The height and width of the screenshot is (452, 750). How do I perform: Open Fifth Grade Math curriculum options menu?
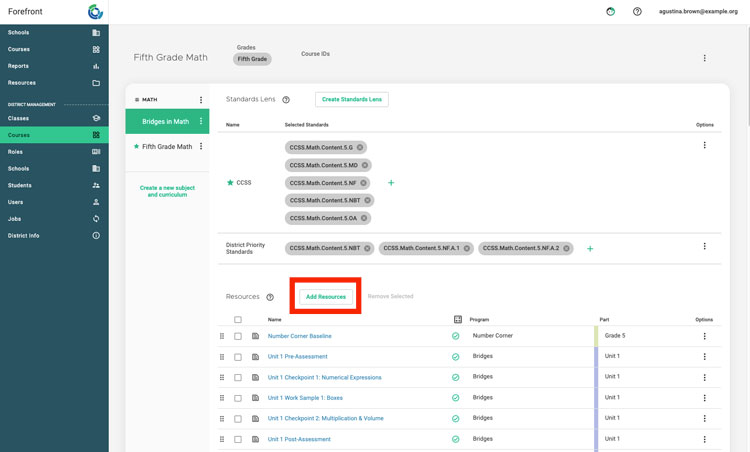point(201,146)
